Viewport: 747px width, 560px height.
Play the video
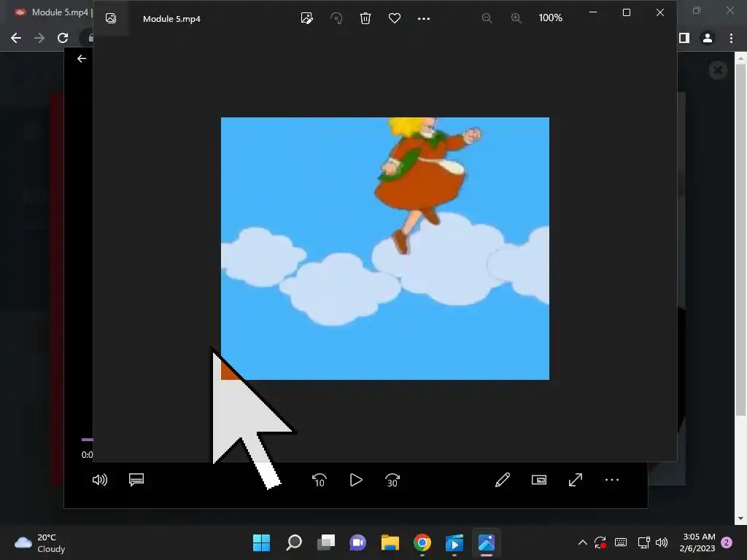[356, 480]
